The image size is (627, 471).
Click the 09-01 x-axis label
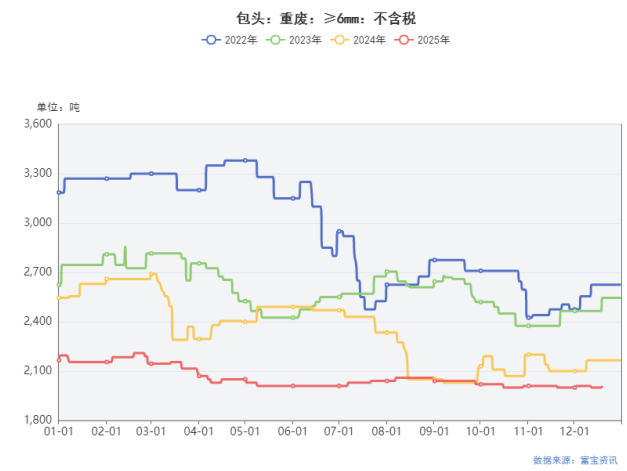coord(434,434)
